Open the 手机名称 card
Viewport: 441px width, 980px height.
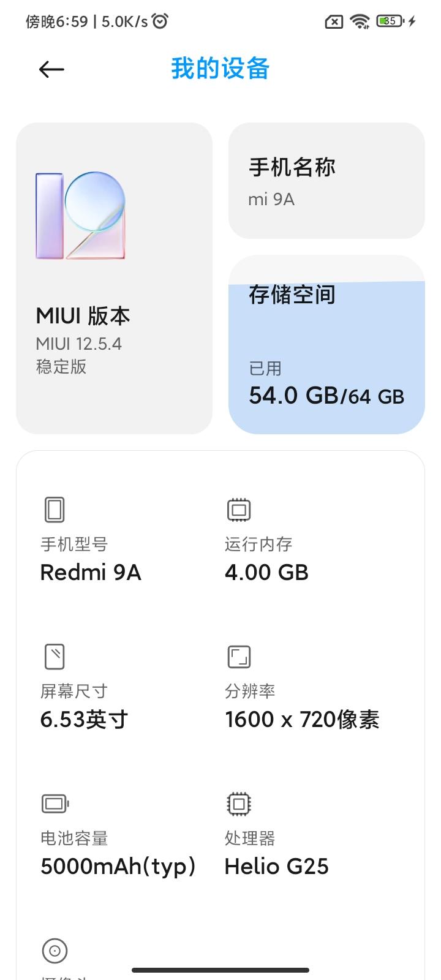coord(326,181)
